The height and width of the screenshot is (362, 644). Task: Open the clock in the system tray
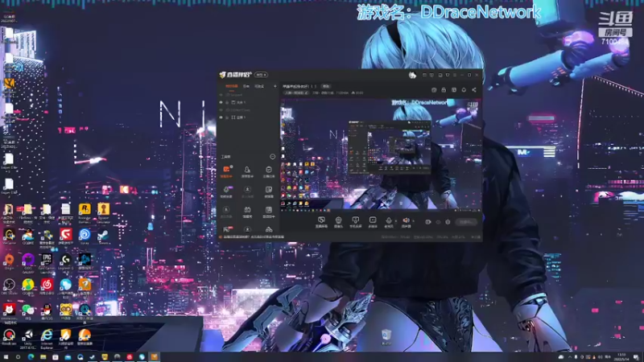pos(621,357)
